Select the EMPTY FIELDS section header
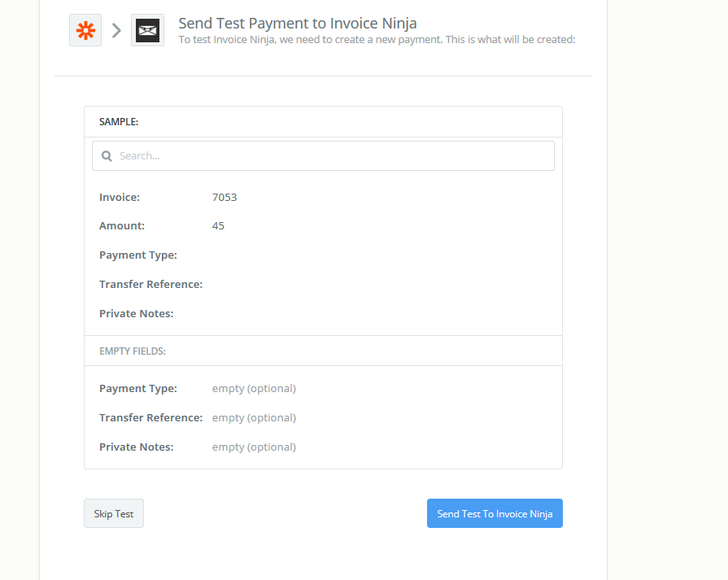The width and height of the screenshot is (728, 580). (132, 351)
